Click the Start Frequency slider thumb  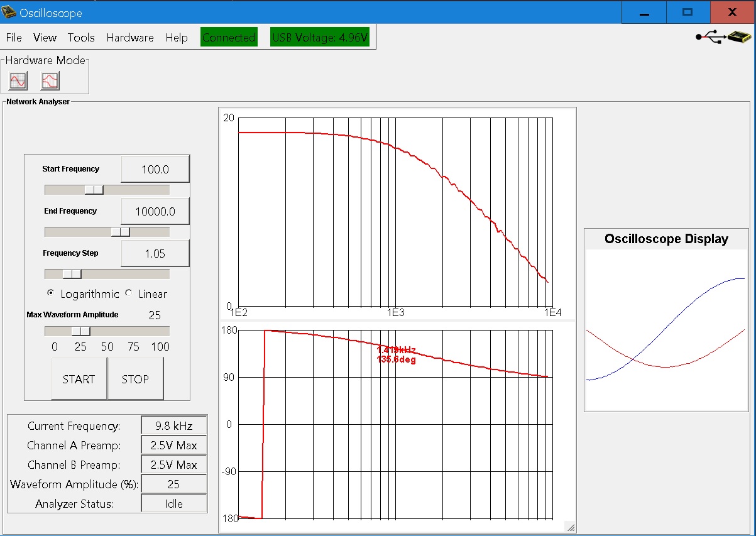click(94, 190)
